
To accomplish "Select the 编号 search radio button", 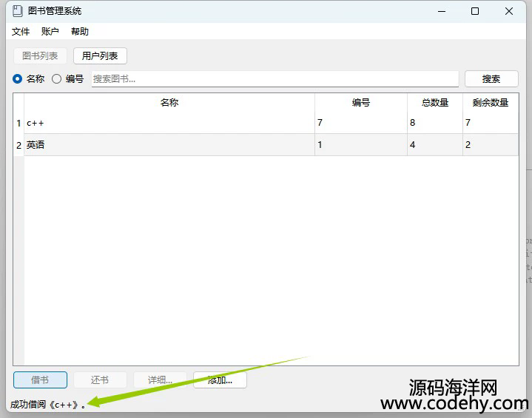I will pos(57,79).
